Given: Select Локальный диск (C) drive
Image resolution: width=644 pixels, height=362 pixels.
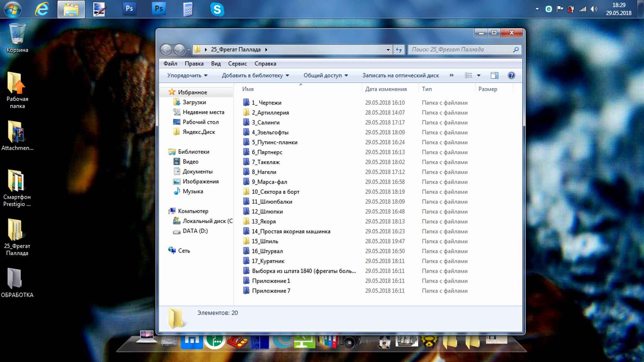Looking at the screenshot, I should pyautogui.click(x=203, y=221).
